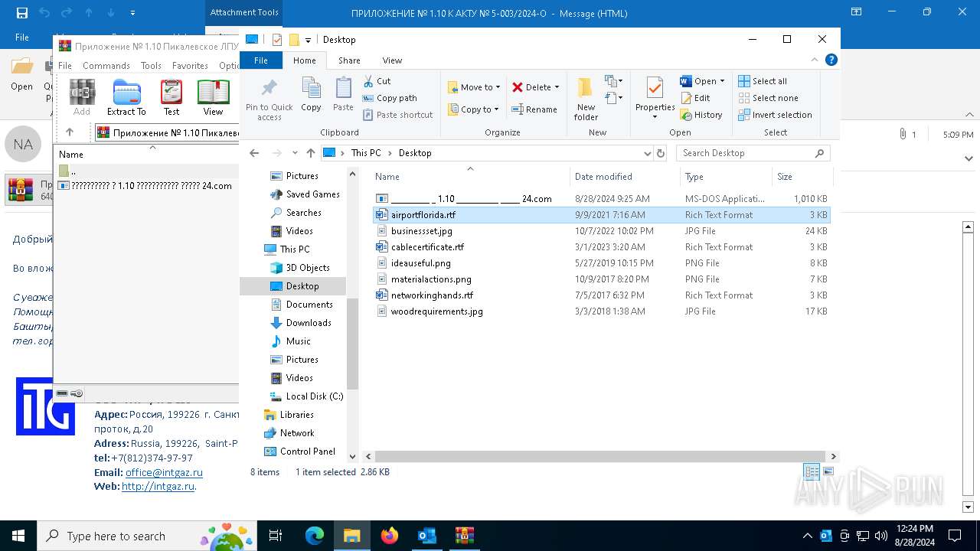Open Explorer Help question mark icon

click(831, 60)
